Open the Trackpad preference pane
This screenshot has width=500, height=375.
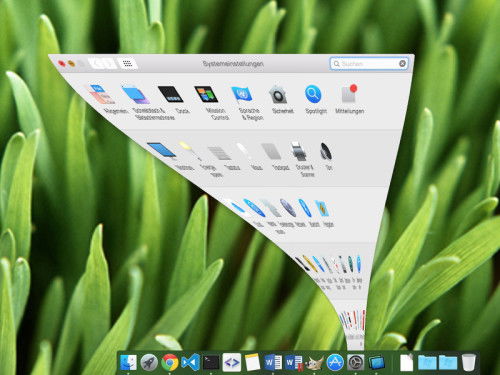[272, 151]
